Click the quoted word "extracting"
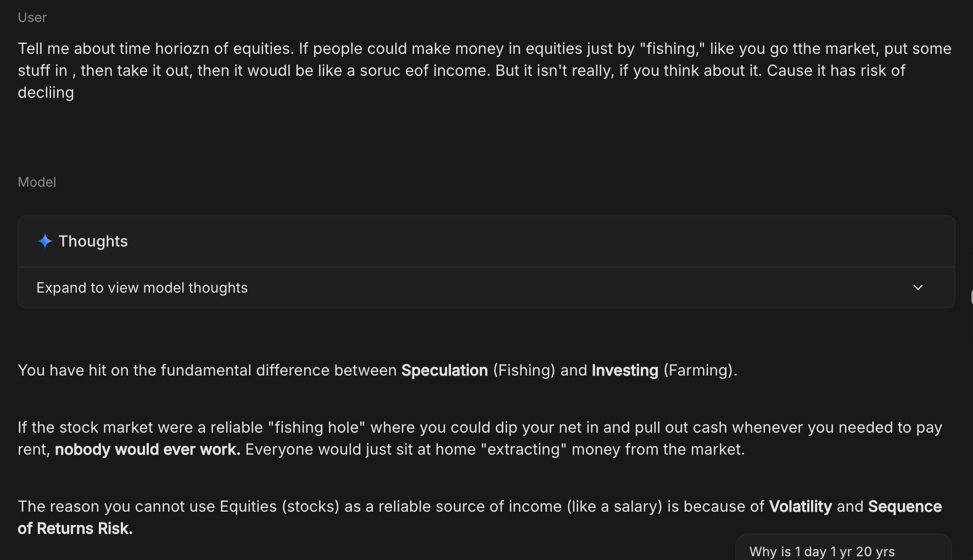Viewport: 973px width, 560px height. click(523, 450)
